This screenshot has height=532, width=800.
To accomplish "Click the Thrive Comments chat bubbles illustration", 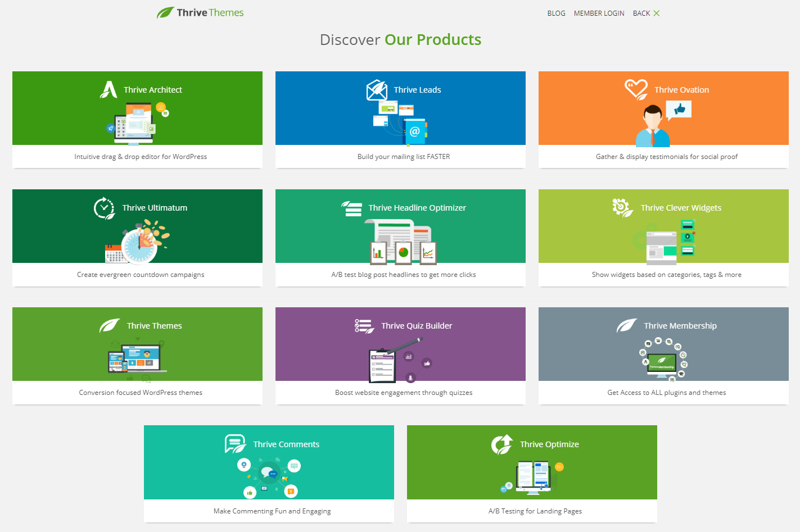I will [269, 478].
